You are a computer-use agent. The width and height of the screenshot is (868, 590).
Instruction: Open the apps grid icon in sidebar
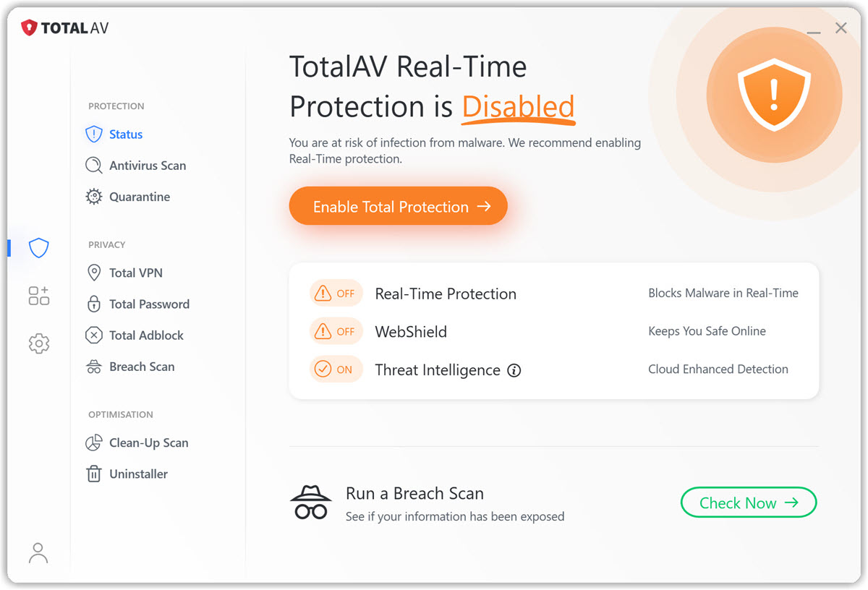click(38, 296)
